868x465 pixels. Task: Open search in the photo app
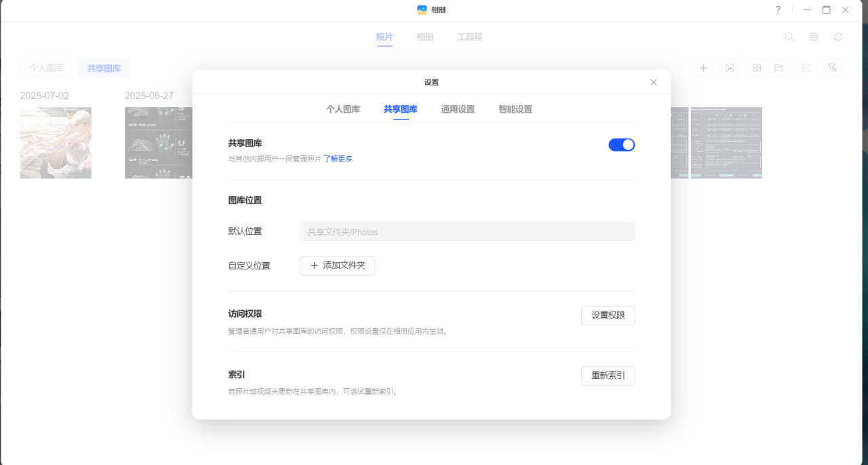click(789, 37)
